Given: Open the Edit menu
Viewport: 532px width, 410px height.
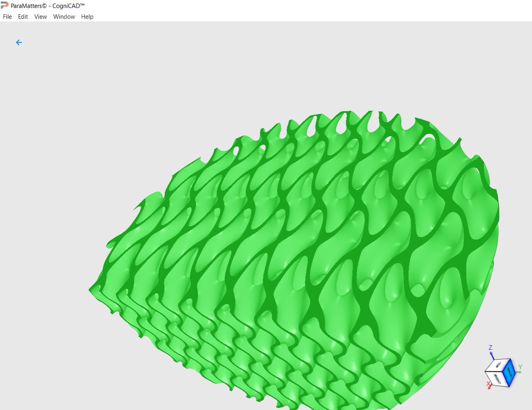Looking at the screenshot, I should pyautogui.click(x=23, y=16).
